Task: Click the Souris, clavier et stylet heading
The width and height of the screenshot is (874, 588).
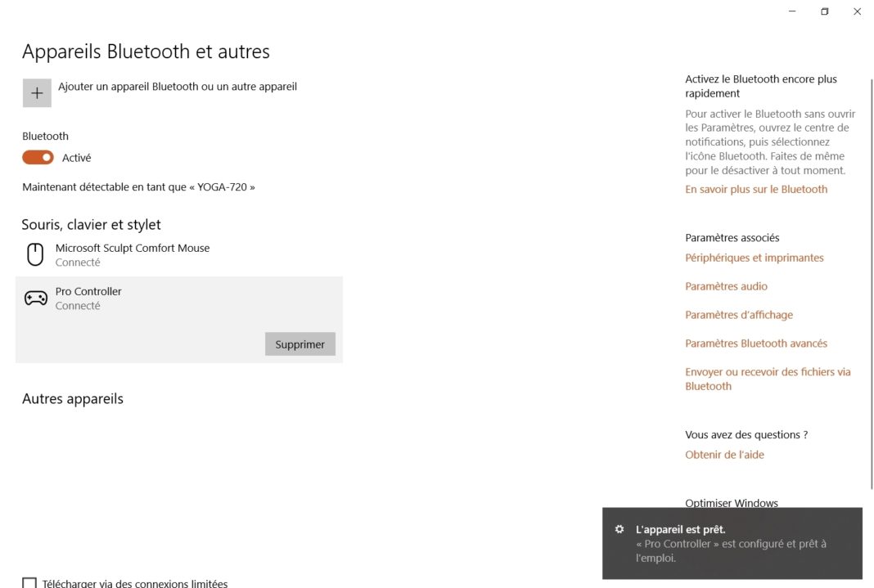Action: [91, 224]
